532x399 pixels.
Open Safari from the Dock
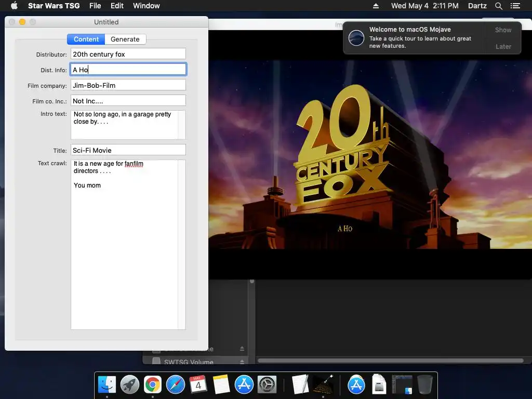click(x=176, y=384)
